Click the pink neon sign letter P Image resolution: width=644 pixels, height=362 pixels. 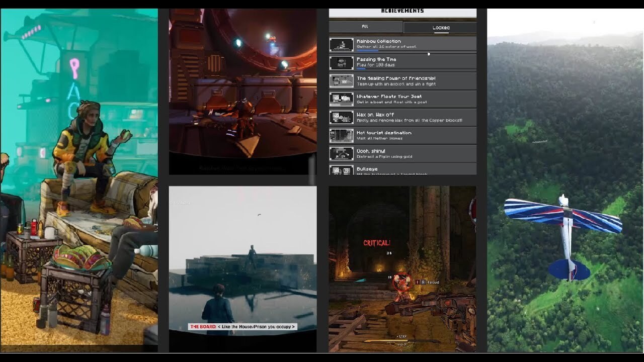pyautogui.click(x=74, y=69)
